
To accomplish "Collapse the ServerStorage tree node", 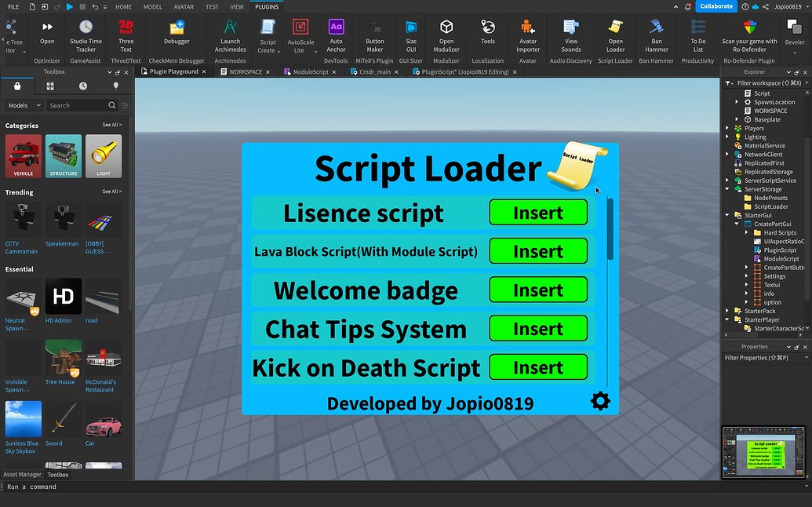I will pyautogui.click(x=727, y=189).
